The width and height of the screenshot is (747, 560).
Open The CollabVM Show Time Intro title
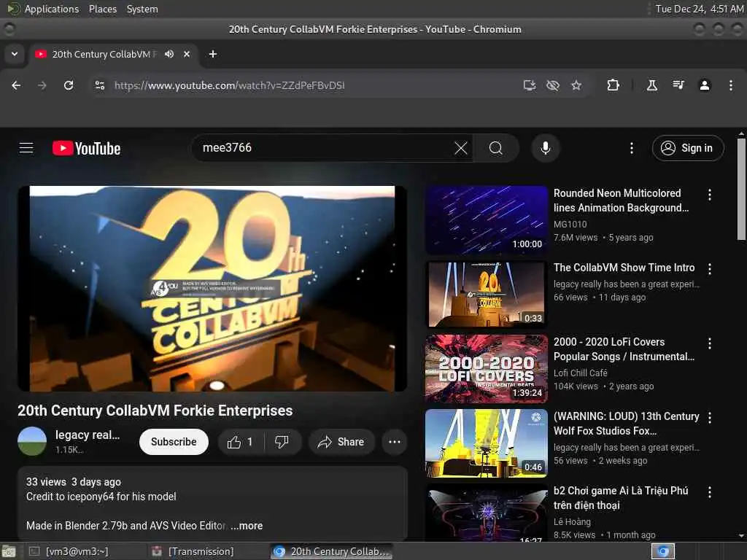[x=624, y=268]
